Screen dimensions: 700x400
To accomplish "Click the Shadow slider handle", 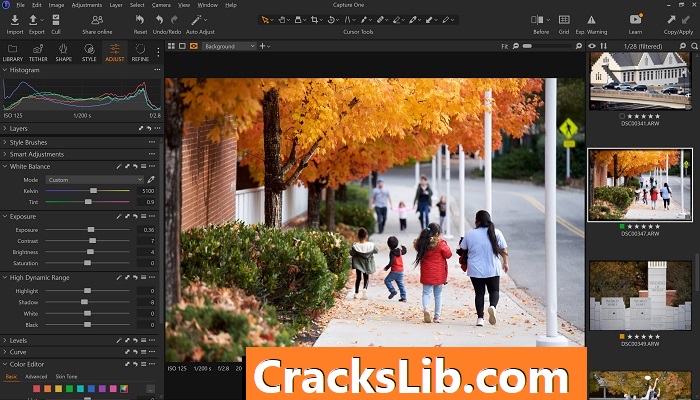I will click(x=84, y=302).
